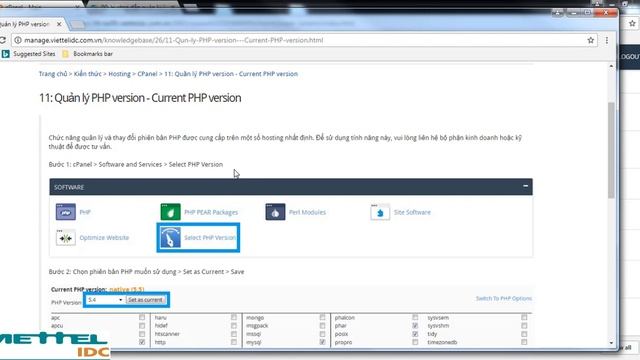The height and width of the screenshot is (360, 640).
Task: Open the current article breadcrumb link
Action: (x=231, y=74)
